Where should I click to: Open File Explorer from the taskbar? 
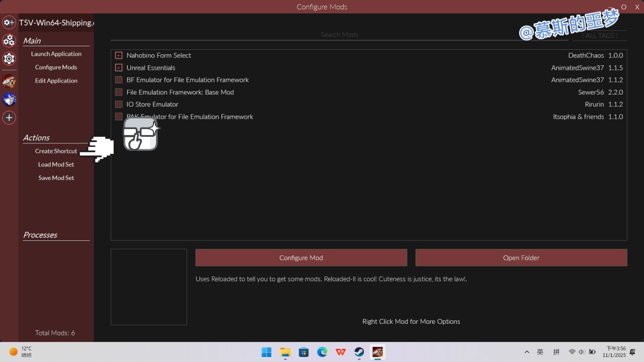tap(285, 352)
